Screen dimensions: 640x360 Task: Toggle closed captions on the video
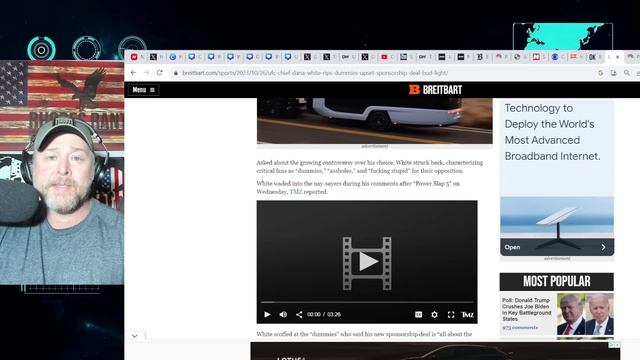(x=418, y=314)
